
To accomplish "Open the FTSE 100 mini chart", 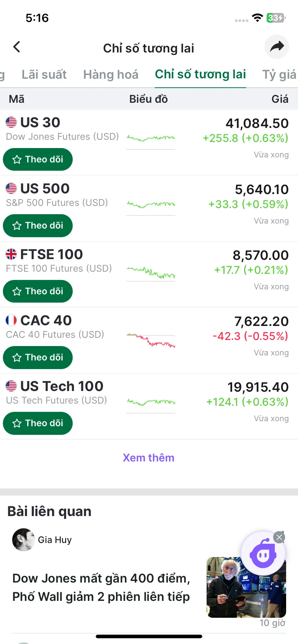I will [151, 273].
